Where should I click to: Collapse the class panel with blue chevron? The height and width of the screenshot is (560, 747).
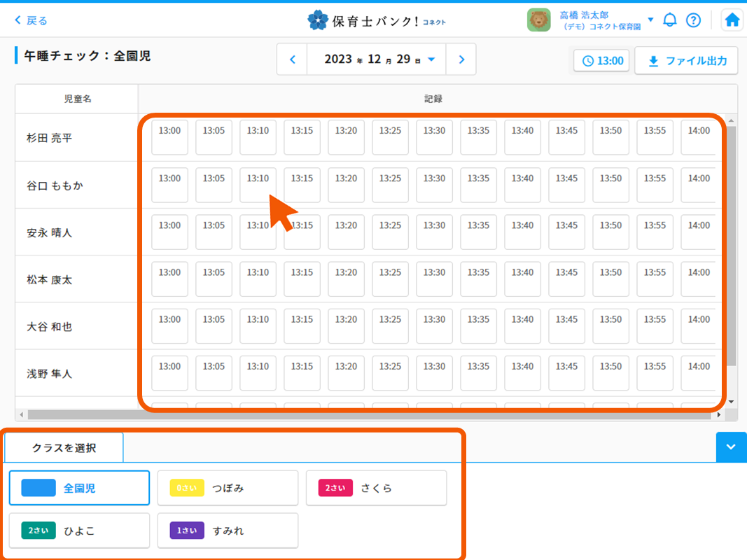coord(731,447)
